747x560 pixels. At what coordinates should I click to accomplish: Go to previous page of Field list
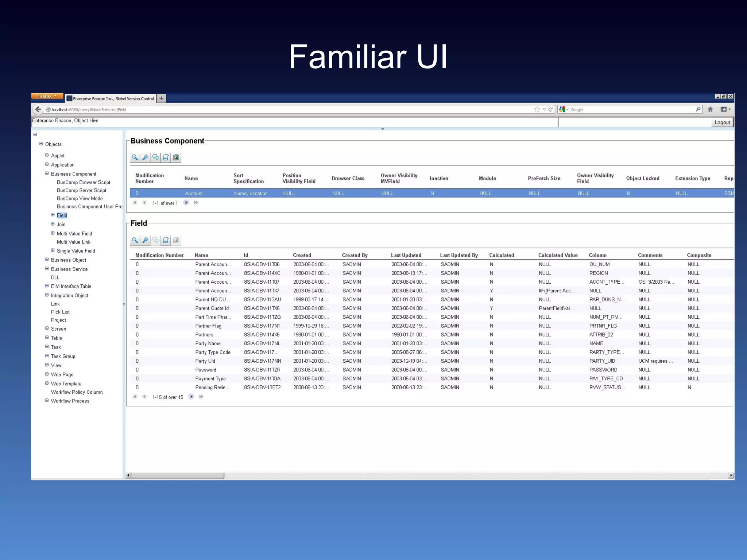pyautogui.click(x=145, y=397)
